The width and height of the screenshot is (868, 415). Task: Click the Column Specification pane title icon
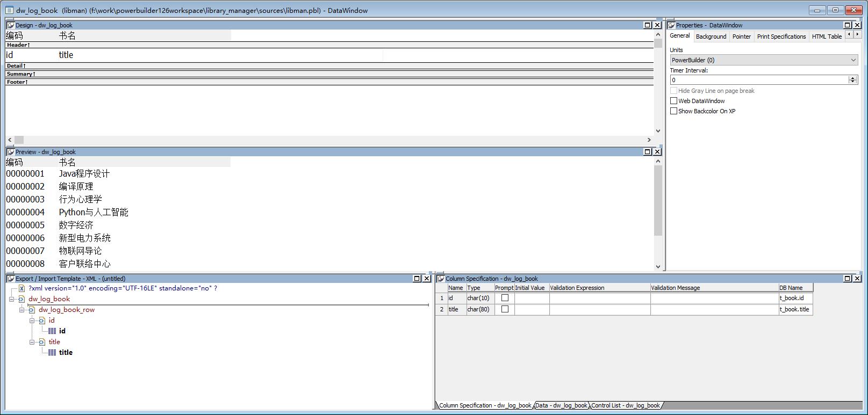point(441,279)
